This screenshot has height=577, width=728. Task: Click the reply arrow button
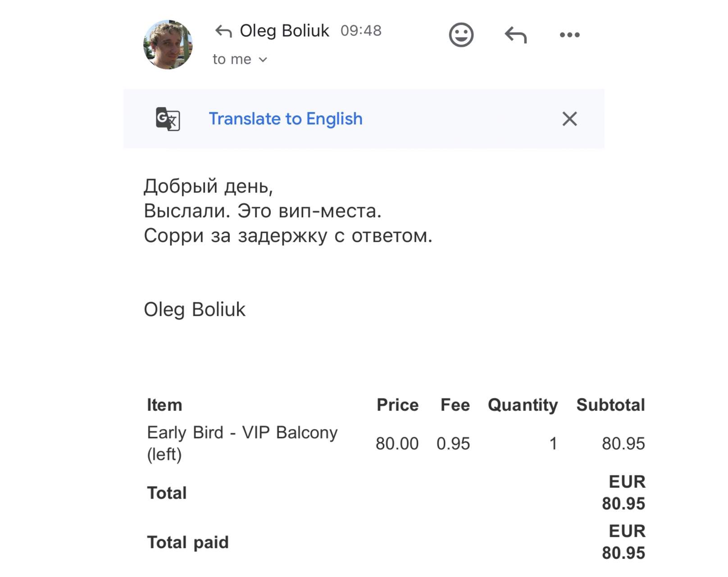coord(515,35)
